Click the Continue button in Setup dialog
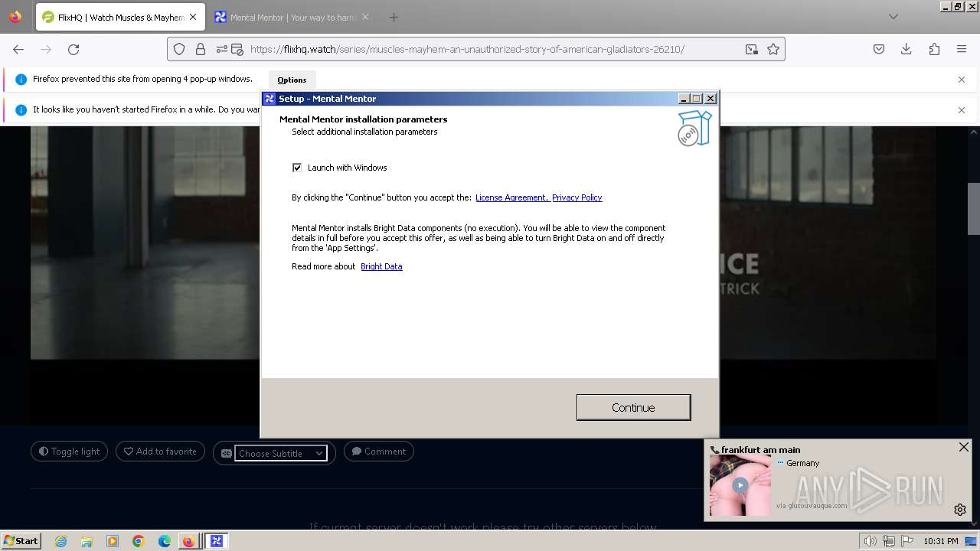The image size is (980, 551). 633,407
